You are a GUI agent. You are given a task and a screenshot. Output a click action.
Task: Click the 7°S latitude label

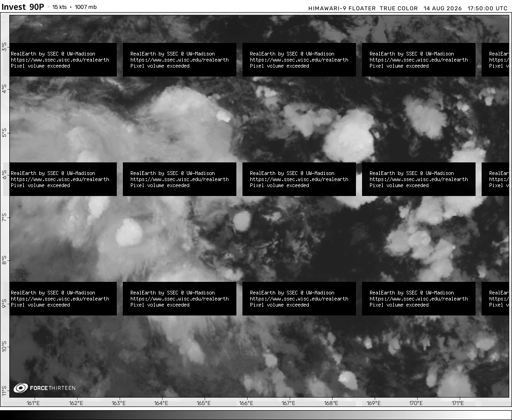click(4, 217)
